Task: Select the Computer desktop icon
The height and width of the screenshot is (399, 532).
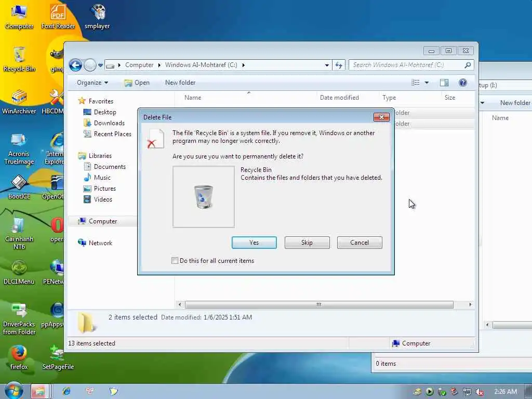Action: [x=19, y=17]
